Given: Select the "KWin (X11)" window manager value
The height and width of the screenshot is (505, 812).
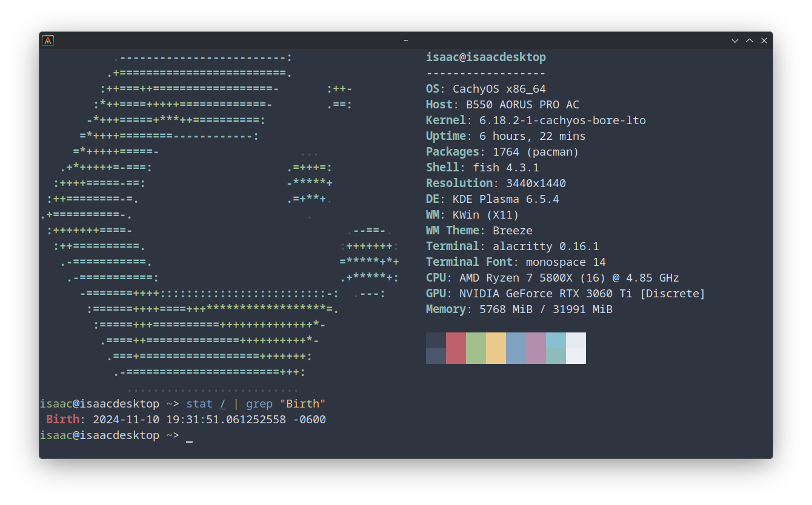Looking at the screenshot, I should pyautogui.click(x=486, y=215).
